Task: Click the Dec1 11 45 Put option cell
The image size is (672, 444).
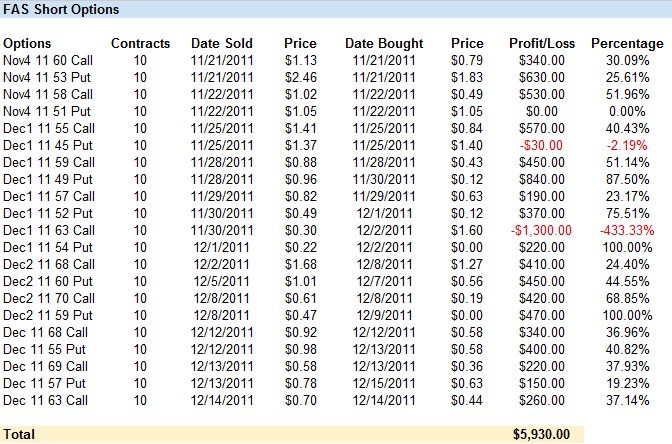Action: point(47,146)
